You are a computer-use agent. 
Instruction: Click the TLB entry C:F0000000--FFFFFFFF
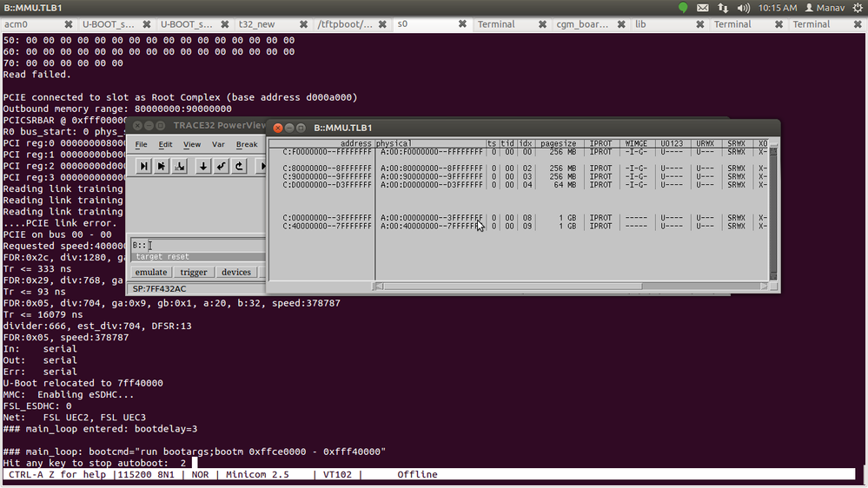(x=328, y=152)
